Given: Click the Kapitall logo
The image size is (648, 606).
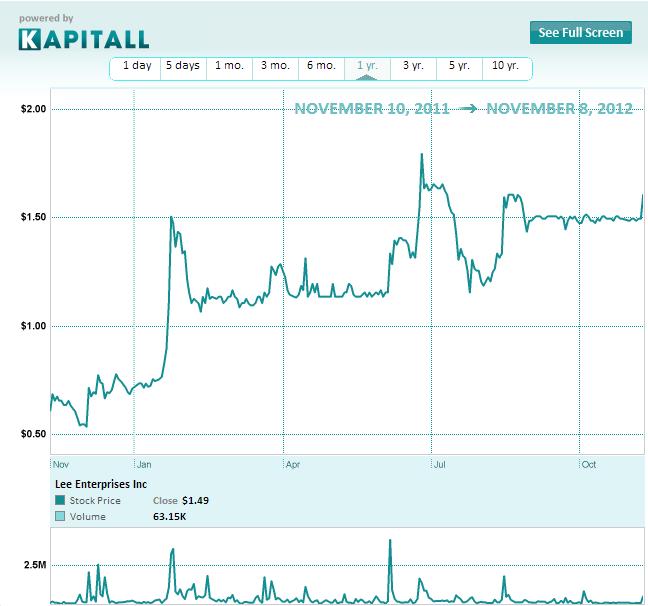Looking at the screenshot, I should (83, 38).
